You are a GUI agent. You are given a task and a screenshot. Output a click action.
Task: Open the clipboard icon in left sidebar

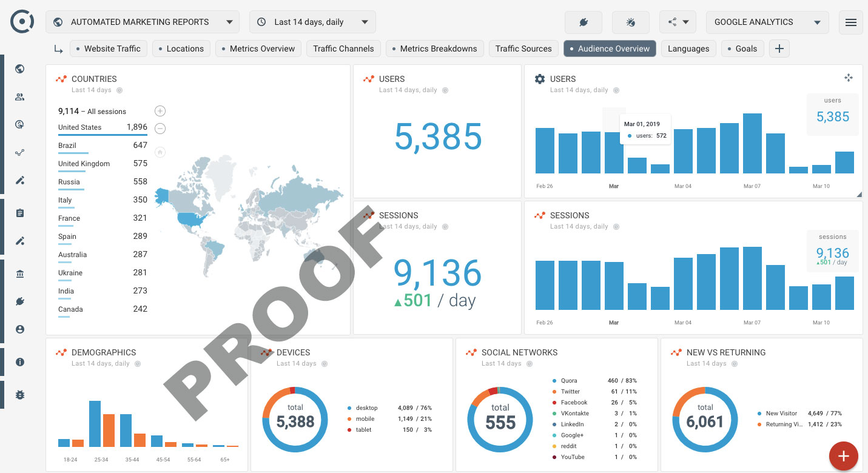[x=20, y=213]
